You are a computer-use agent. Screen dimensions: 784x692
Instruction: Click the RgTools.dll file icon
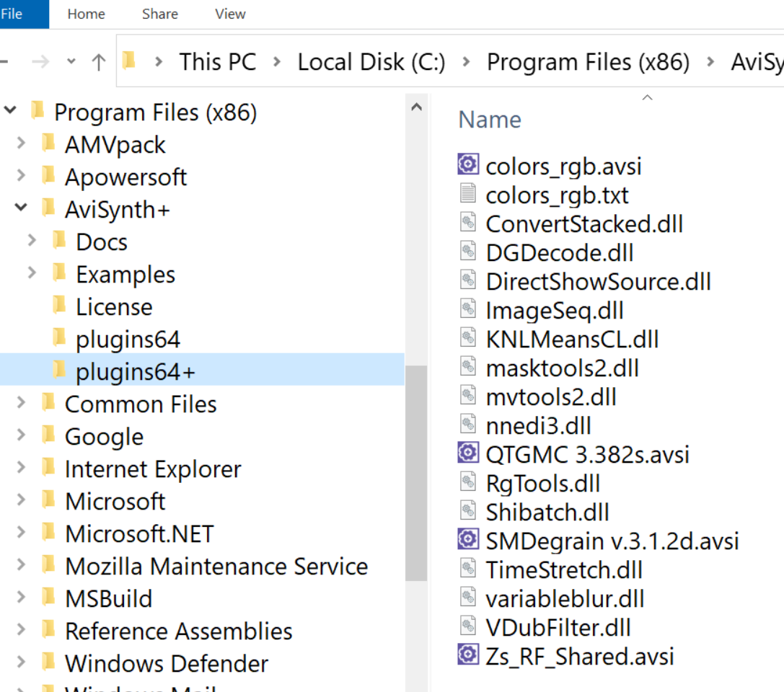(x=468, y=482)
